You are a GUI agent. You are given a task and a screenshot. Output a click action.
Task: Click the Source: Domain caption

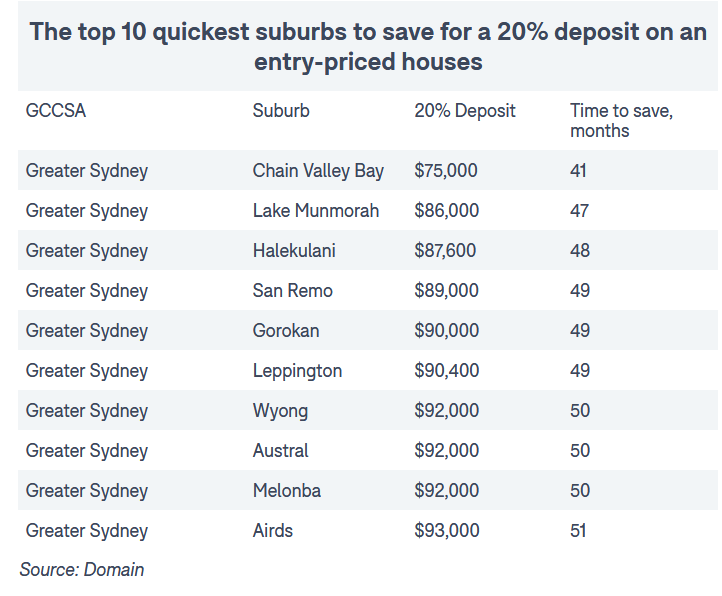click(x=82, y=570)
